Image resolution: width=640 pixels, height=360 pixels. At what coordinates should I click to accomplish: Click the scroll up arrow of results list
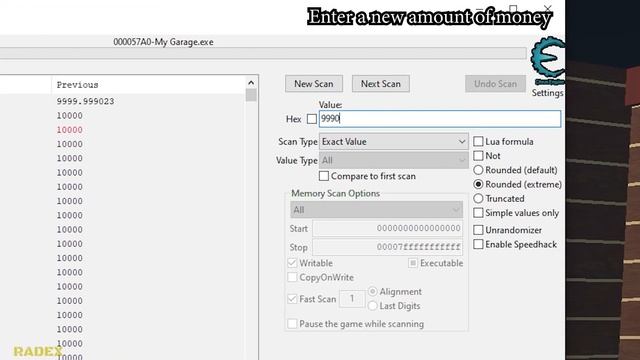(251, 83)
